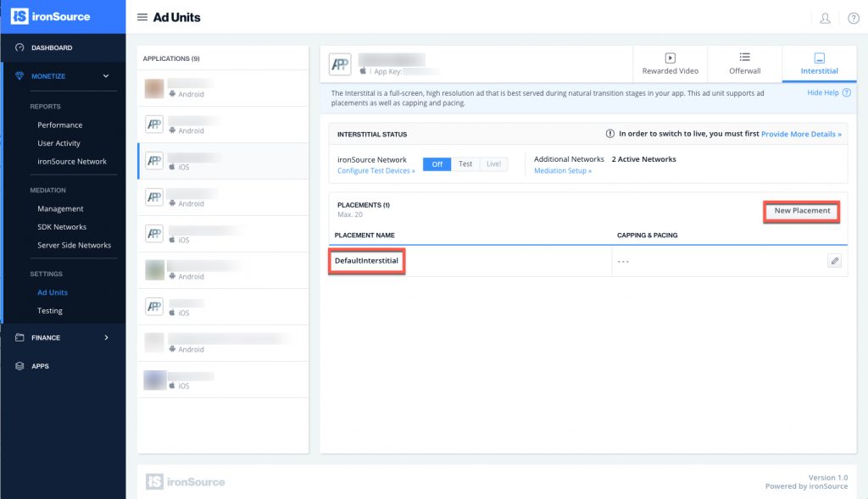Expand the Finance section chevron
This screenshot has width=868, height=499.
pyautogui.click(x=106, y=337)
